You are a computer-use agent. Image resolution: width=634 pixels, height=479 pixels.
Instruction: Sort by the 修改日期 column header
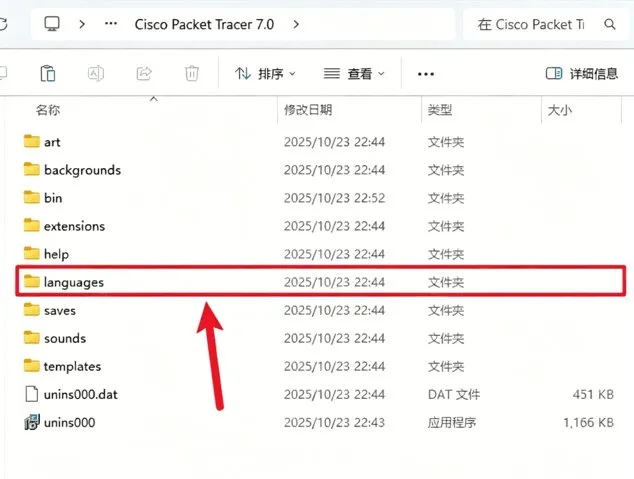[x=308, y=110]
